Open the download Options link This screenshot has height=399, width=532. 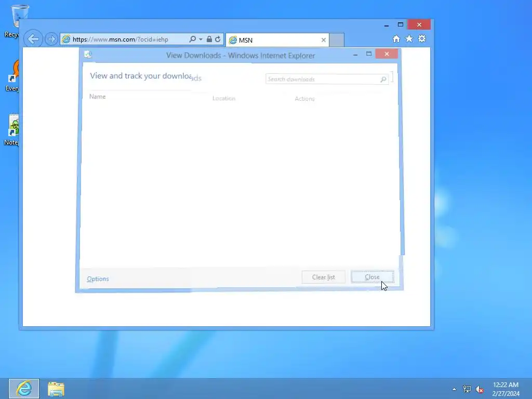point(98,279)
